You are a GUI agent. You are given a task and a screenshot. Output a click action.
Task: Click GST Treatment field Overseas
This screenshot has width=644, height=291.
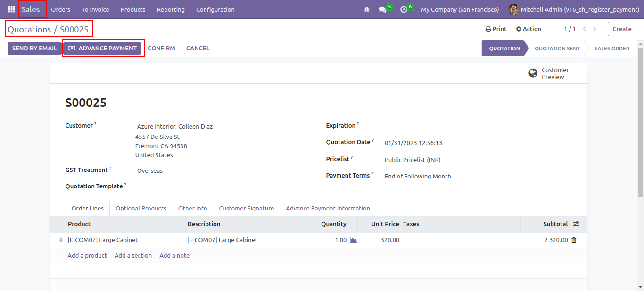point(150,170)
